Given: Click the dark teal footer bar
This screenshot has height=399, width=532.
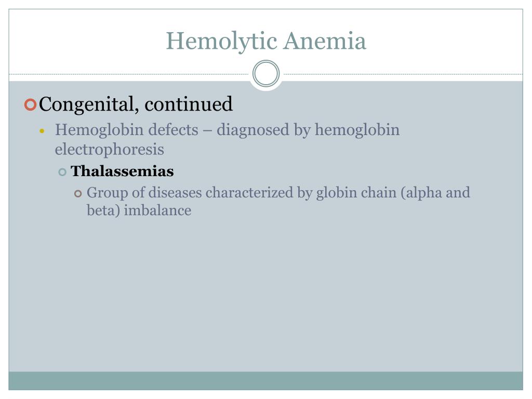Looking at the screenshot, I should pyautogui.click(x=265, y=381).
